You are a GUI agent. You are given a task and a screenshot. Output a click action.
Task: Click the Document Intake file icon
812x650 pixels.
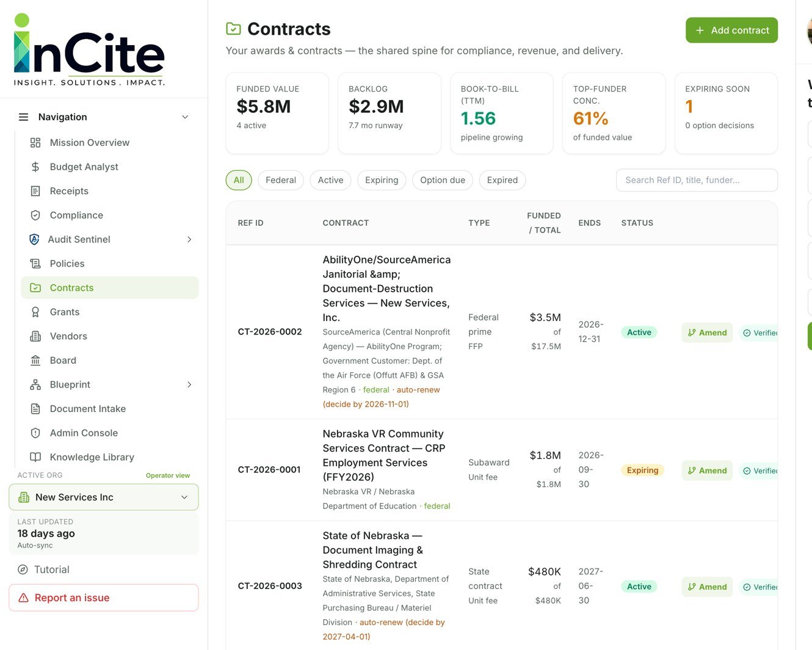click(x=35, y=409)
